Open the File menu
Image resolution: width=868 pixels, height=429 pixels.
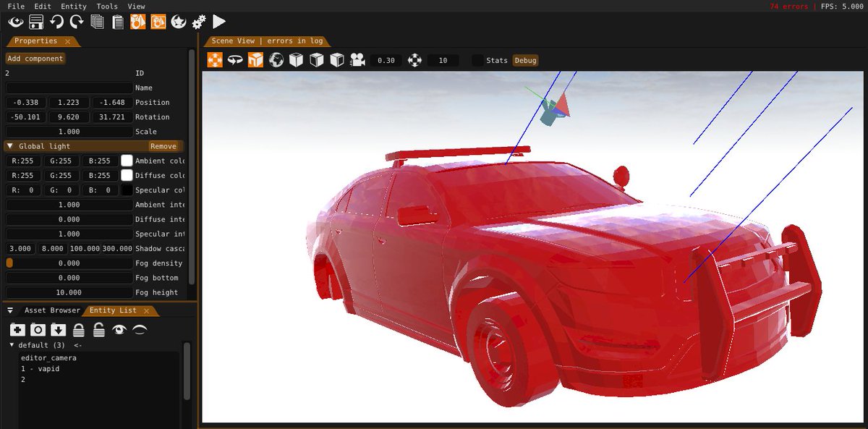coord(16,7)
